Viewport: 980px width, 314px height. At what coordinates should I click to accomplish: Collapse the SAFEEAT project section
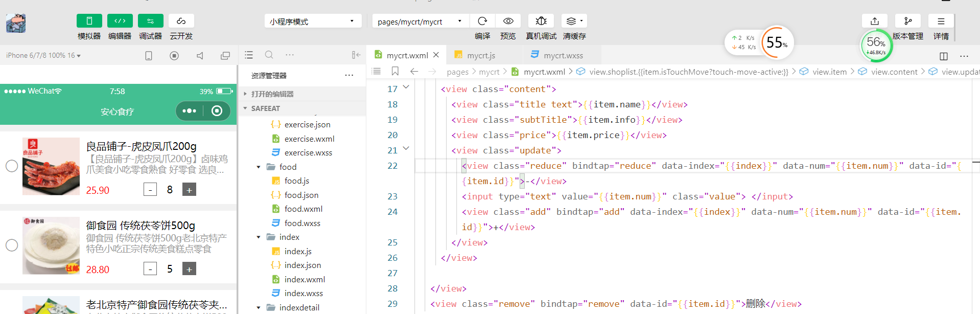(302, 108)
